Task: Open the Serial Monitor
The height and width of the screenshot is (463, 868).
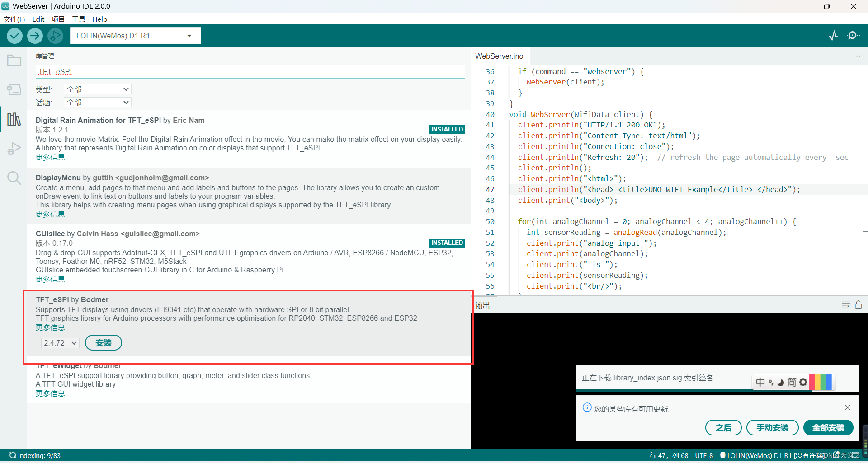Action: [x=854, y=35]
